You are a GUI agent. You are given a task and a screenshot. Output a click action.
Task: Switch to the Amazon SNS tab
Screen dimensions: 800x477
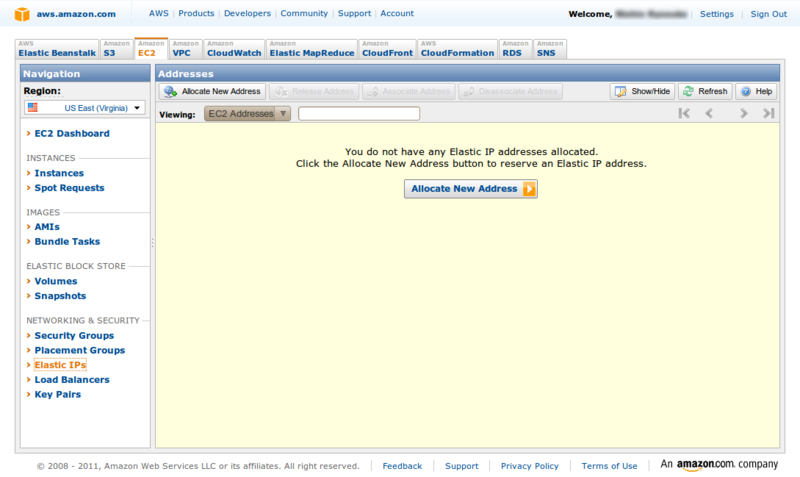[550, 49]
